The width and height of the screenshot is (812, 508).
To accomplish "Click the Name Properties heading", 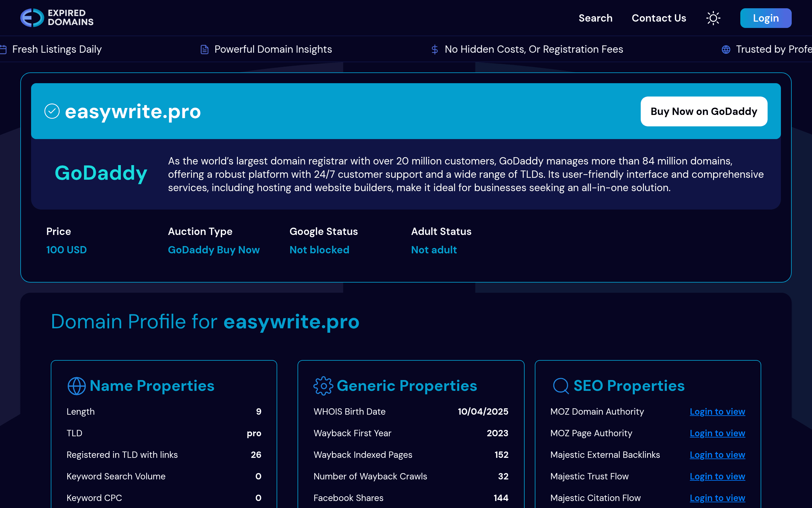I will tap(152, 386).
